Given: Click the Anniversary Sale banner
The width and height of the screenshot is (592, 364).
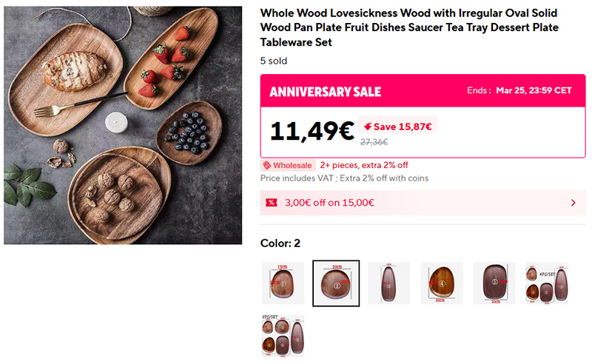Looking at the screenshot, I should click(326, 92).
